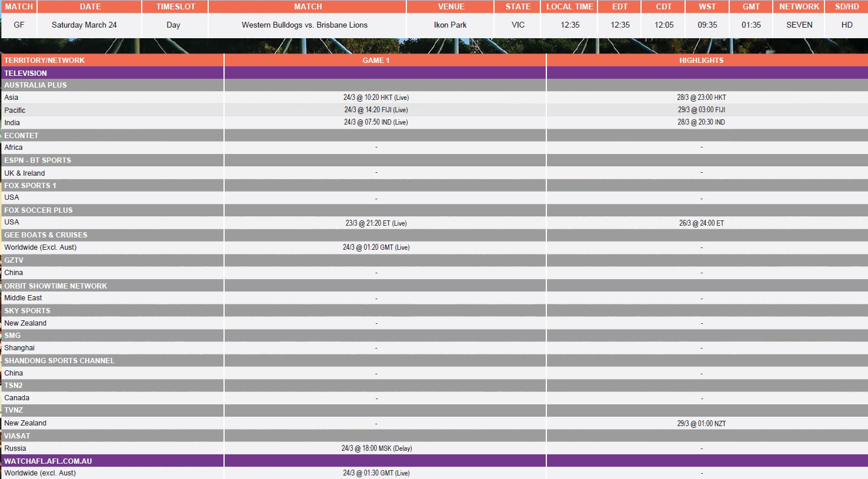This screenshot has height=479, width=868.
Task: Select the Pacific territory row label
Action: [15, 110]
